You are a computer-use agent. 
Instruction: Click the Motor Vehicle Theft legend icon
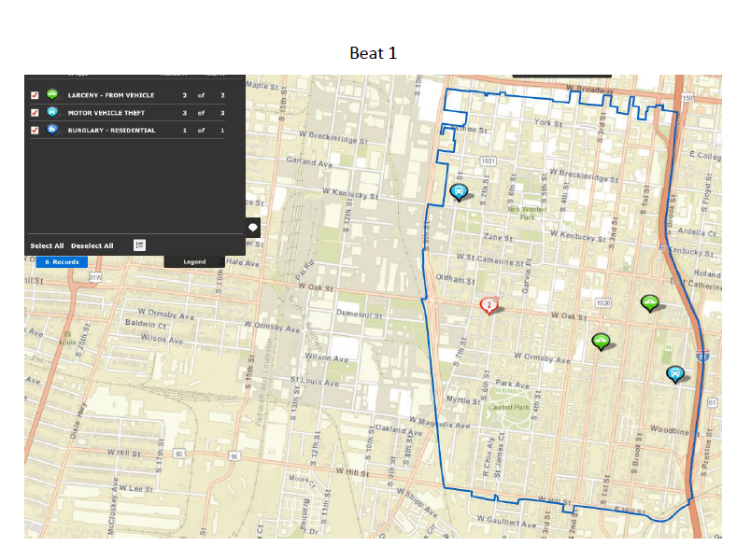(x=52, y=112)
